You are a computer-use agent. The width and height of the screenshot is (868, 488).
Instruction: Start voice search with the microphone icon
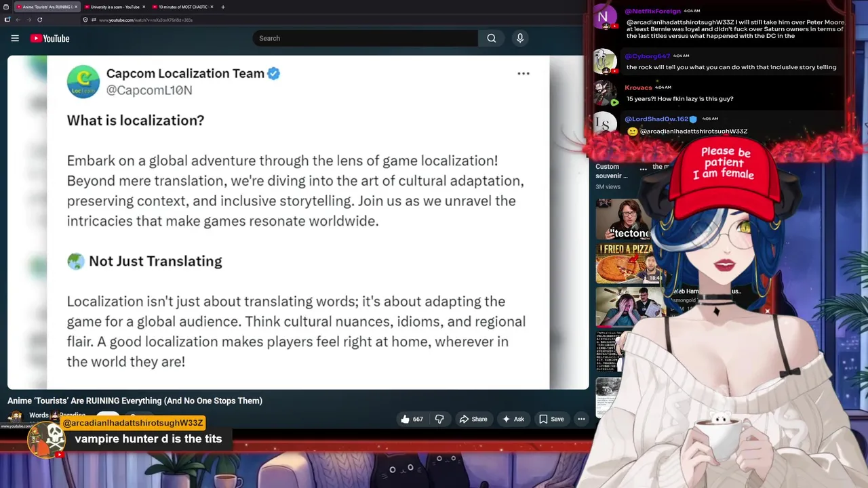(x=520, y=39)
